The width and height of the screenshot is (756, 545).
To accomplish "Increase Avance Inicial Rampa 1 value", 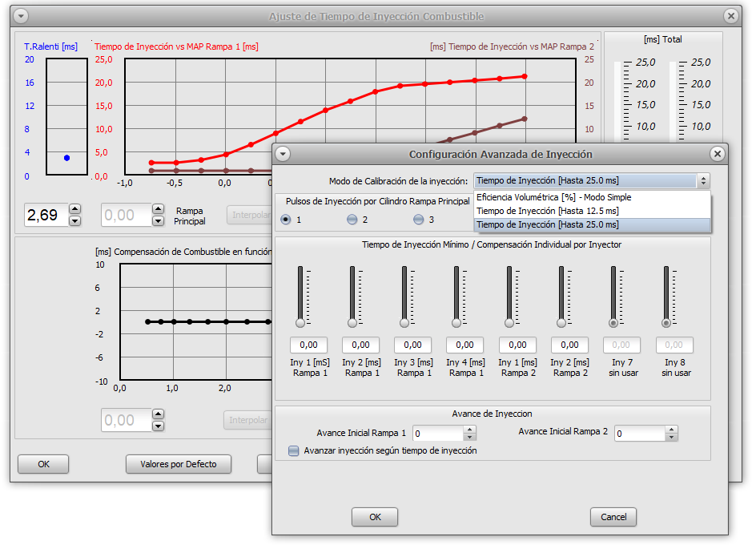I will pyautogui.click(x=469, y=430).
